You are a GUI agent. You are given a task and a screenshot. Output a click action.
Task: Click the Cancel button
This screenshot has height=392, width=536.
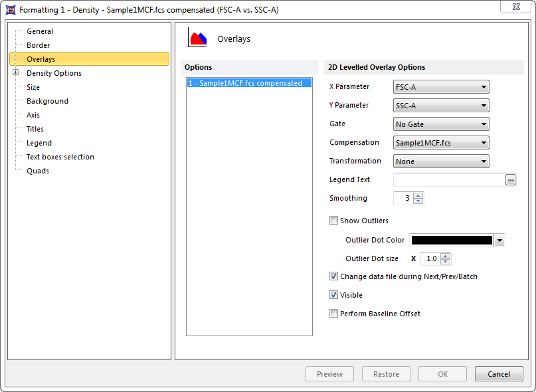pyautogui.click(x=499, y=374)
